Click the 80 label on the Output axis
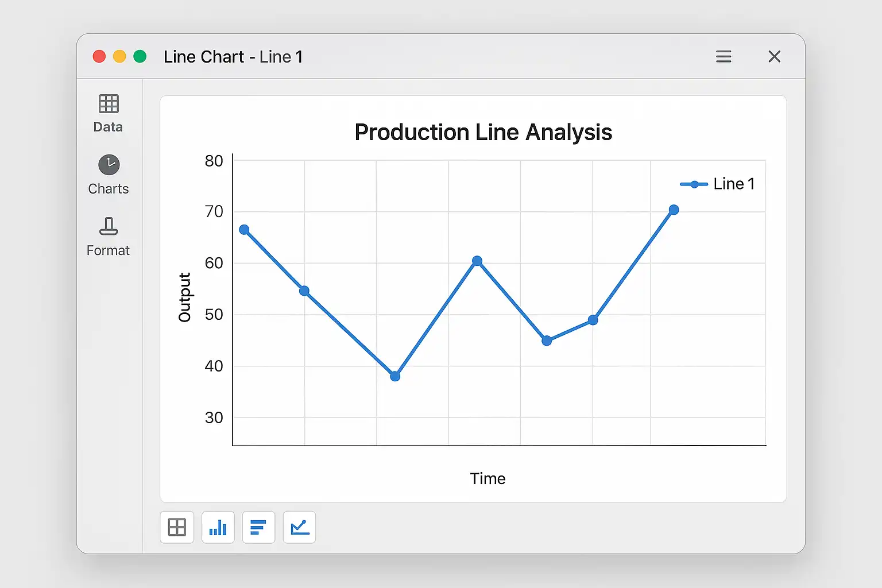882x588 pixels. [214, 161]
